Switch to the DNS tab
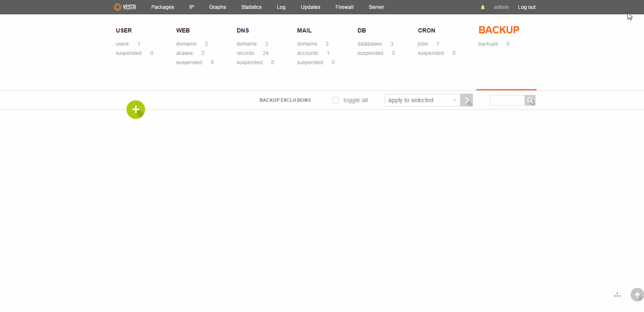The image size is (644, 312). [x=243, y=30]
